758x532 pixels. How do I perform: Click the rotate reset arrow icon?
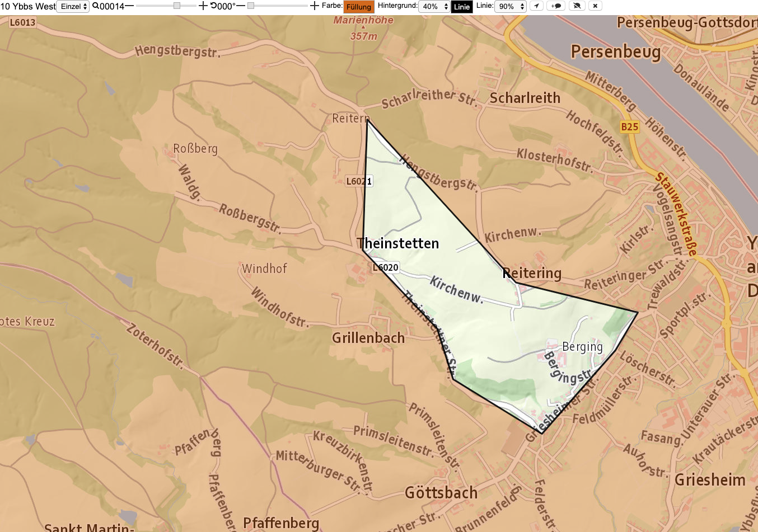click(x=214, y=6)
